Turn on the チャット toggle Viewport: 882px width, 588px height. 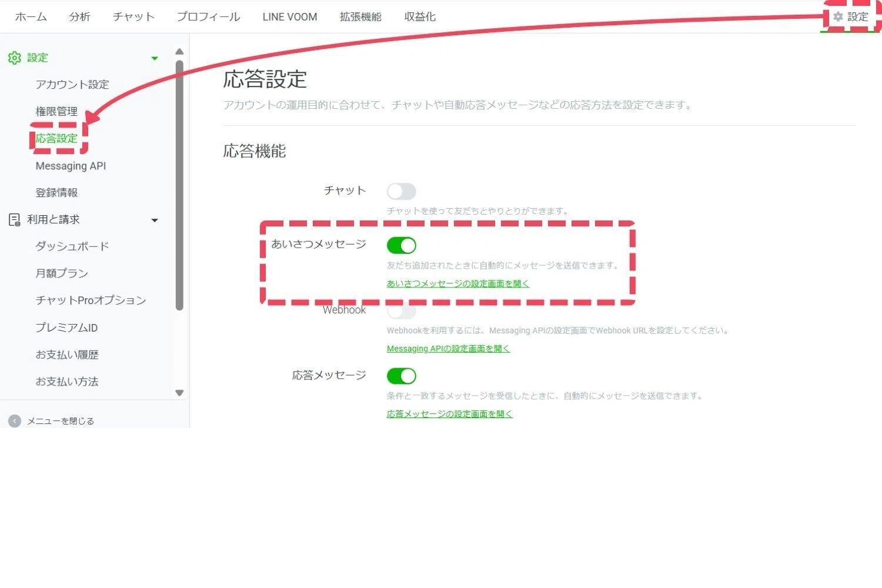pos(402,191)
